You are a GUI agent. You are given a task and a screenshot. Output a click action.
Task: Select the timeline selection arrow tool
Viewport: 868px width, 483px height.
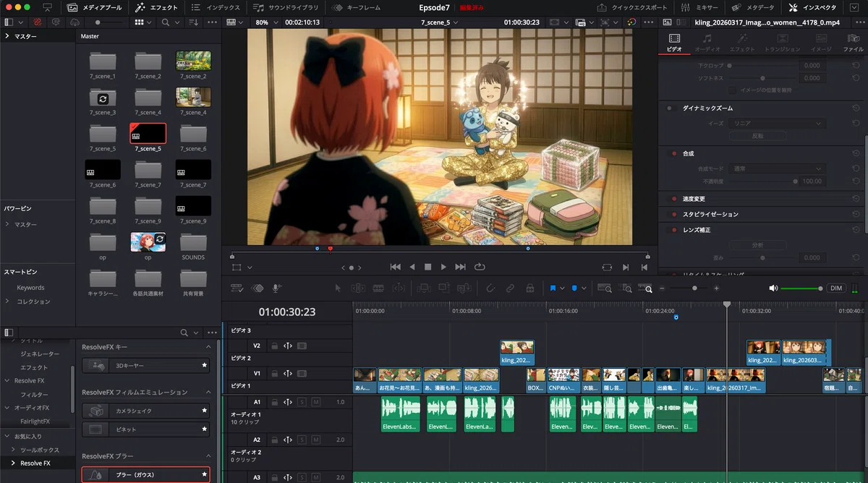click(x=338, y=288)
